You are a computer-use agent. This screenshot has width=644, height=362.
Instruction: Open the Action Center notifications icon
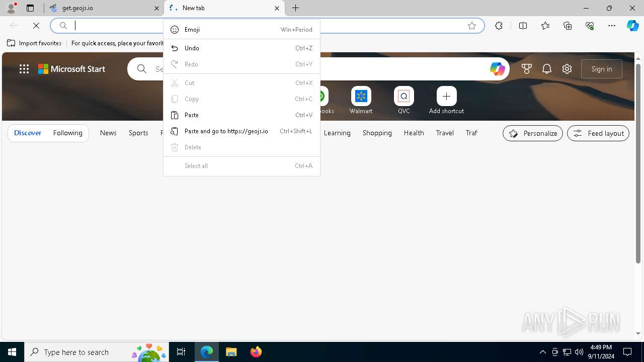click(627, 352)
